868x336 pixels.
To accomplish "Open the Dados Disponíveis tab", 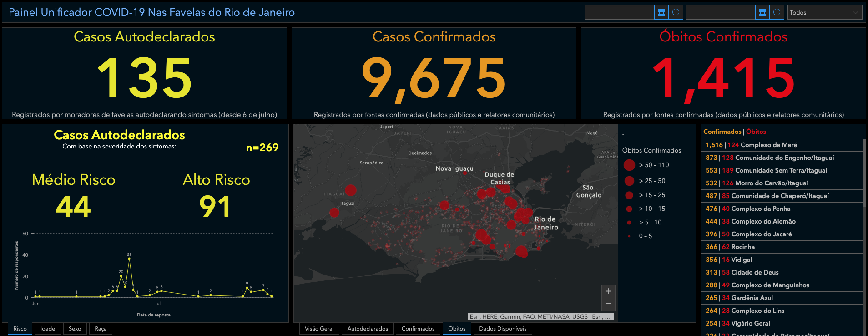I will [503, 329].
